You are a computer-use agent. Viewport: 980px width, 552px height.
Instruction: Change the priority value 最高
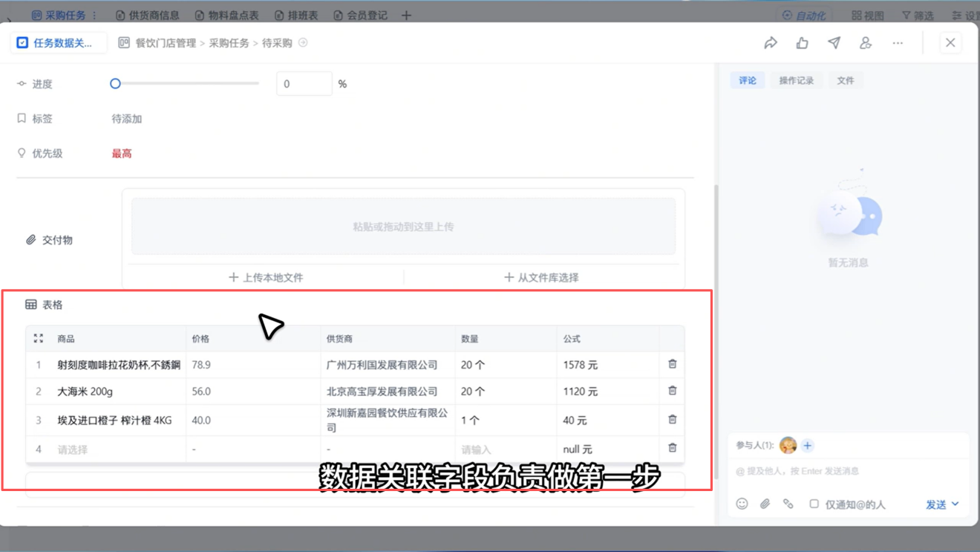click(122, 154)
